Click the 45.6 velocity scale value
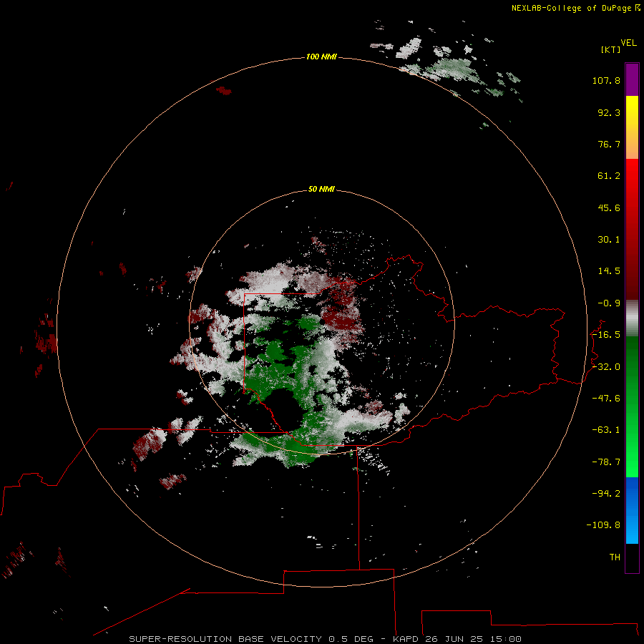644x644 pixels. pyautogui.click(x=609, y=208)
